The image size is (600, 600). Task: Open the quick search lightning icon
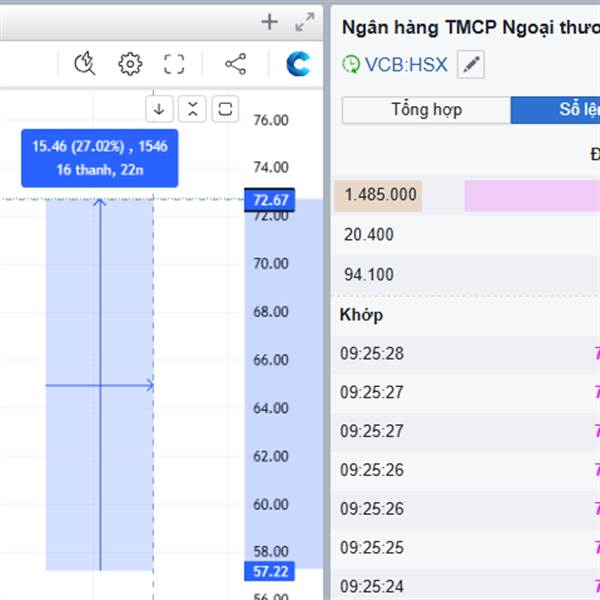tap(85, 63)
